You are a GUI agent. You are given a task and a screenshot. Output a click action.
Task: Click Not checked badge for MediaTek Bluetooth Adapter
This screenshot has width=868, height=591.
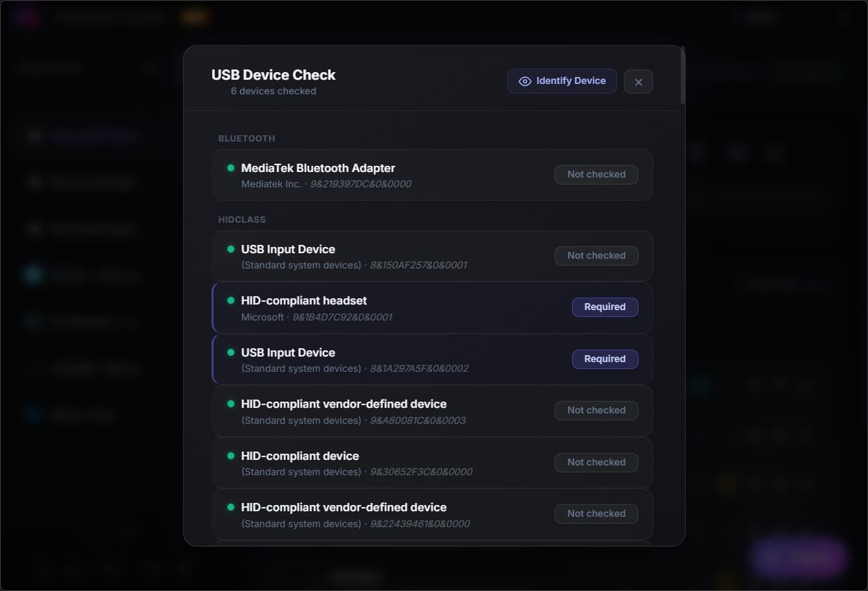[596, 175]
